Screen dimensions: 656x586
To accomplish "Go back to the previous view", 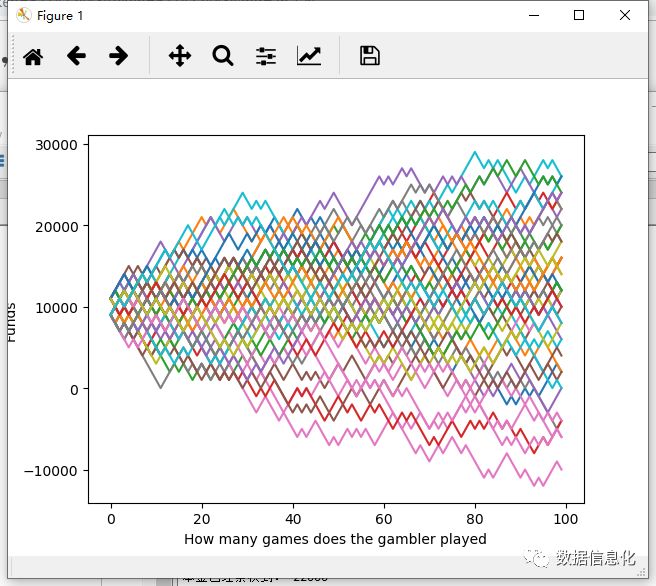I will (76, 56).
